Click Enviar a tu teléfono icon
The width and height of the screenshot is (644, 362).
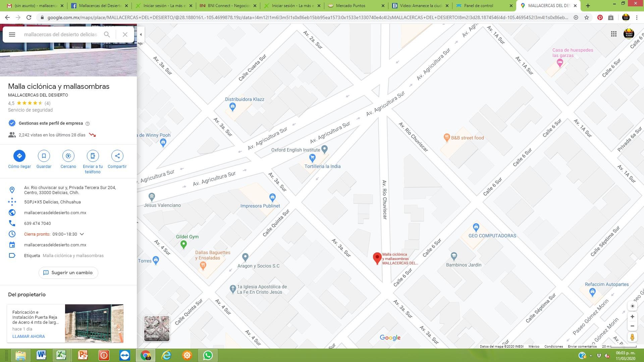[93, 156]
